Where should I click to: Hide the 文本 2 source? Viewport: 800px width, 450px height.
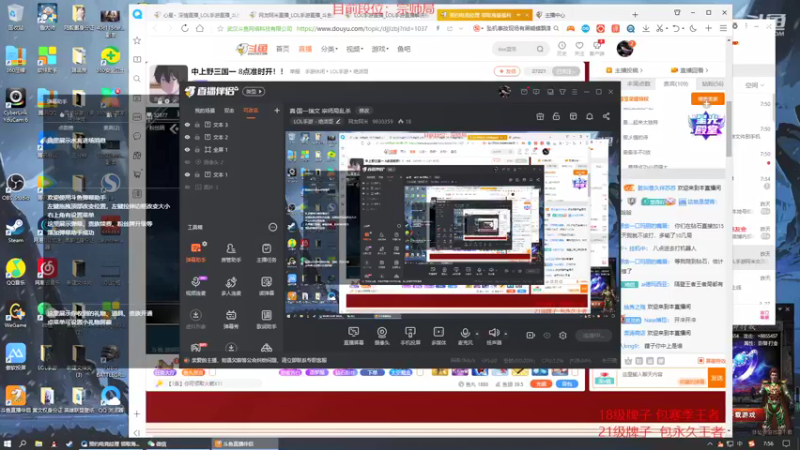187,137
